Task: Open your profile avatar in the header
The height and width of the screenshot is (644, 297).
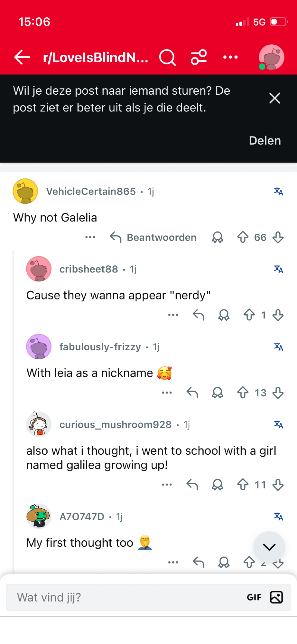Action: pos(272,57)
